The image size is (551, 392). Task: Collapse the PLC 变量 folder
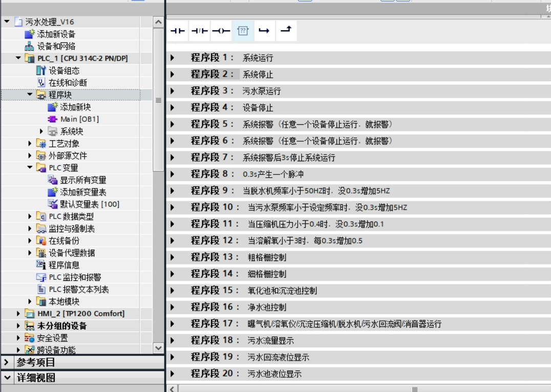(x=30, y=167)
